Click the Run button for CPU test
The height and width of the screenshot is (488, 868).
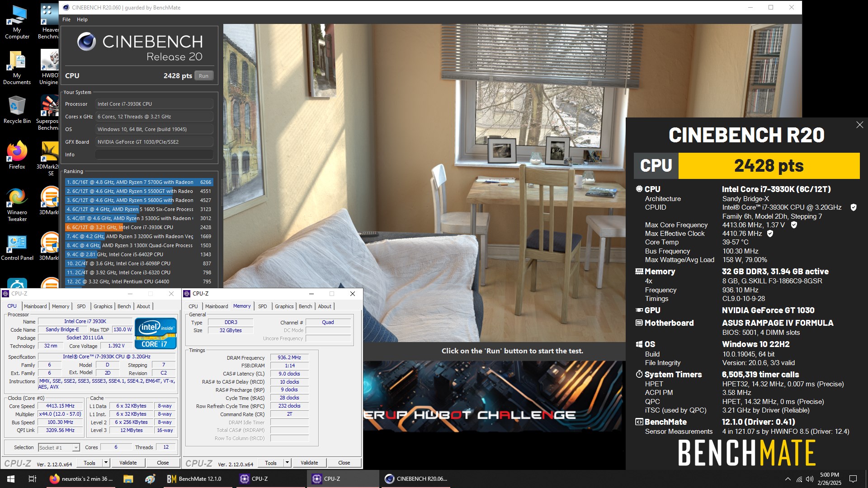click(204, 76)
